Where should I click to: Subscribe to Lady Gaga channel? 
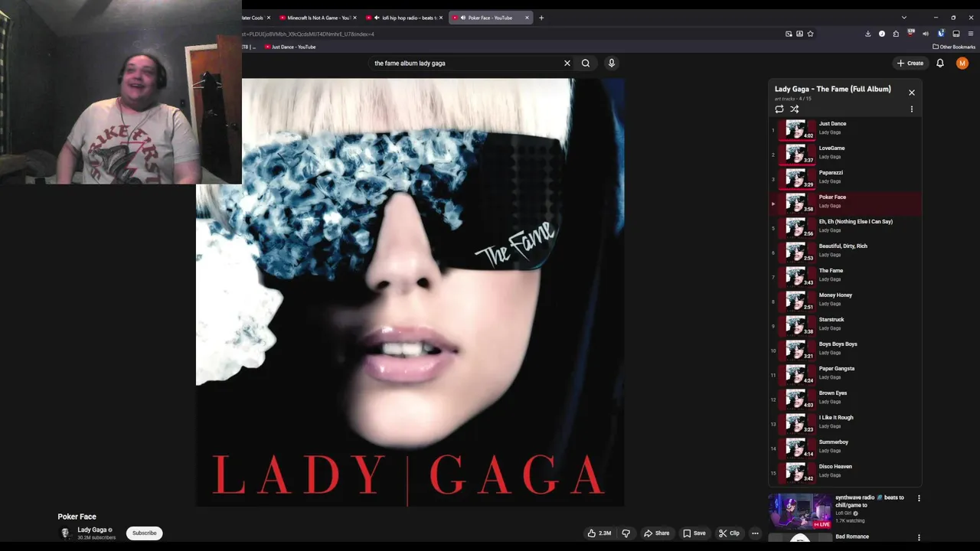(x=144, y=533)
